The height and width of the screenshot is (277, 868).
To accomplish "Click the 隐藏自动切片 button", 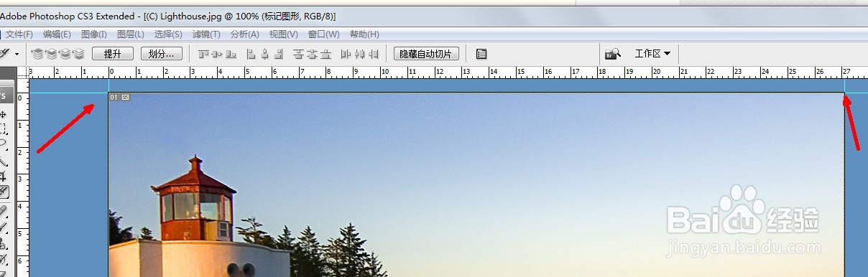I will click(426, 54).
